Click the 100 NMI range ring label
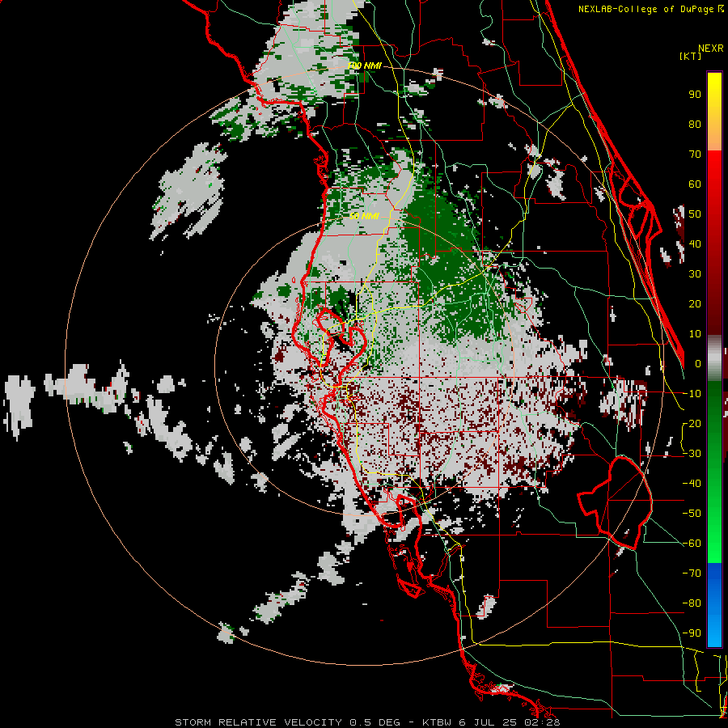Image resolution: width=728 pixels, height=728 pixels. click(x=364, y=66)
